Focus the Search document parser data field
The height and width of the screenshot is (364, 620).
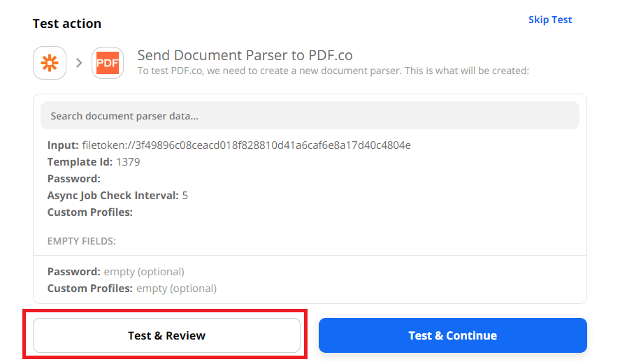(x=310, y=116)
